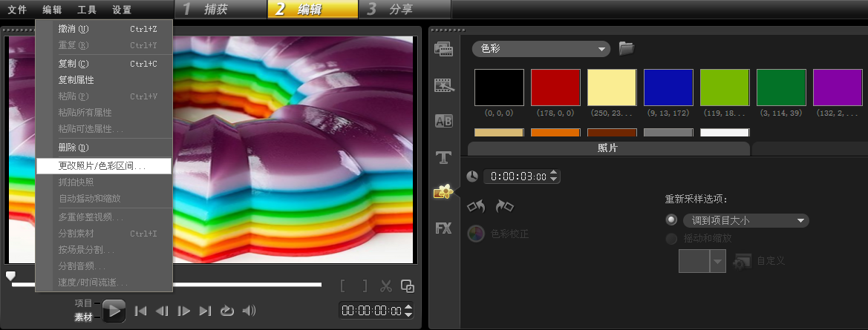868x330 pixels.
Task: Select the T text icon in sidebar
Action: point(444,157)
